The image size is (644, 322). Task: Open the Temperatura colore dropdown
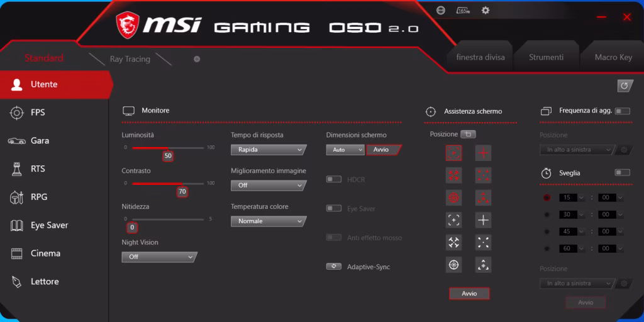[269, 221]
